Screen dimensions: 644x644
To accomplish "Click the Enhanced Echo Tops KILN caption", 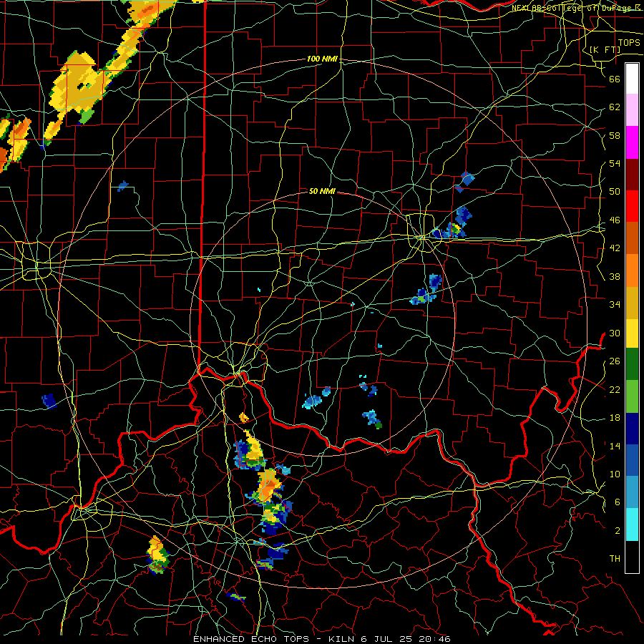I will click(322, 639).
